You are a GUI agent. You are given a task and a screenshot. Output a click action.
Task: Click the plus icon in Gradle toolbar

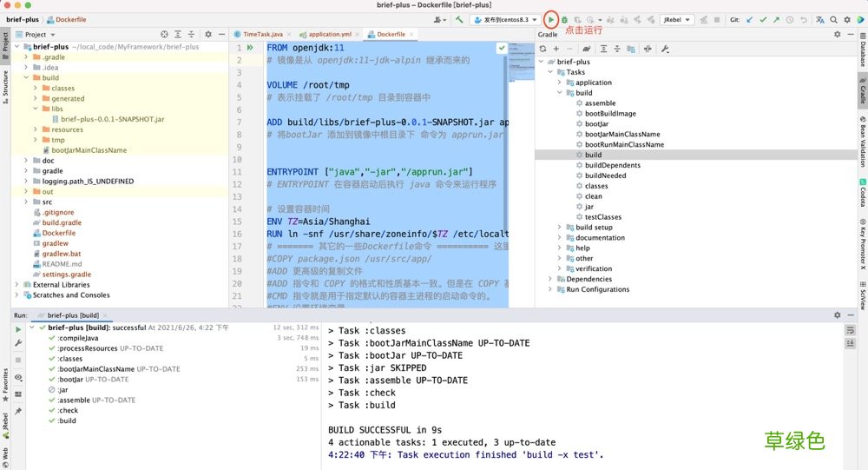coord(556,49)
